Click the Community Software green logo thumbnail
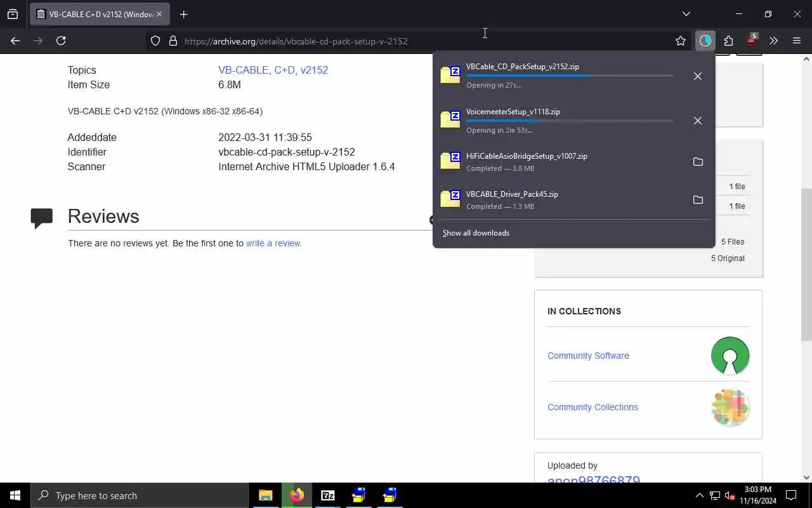This screenshot has height=508, width=812. [x=730, y=356]
